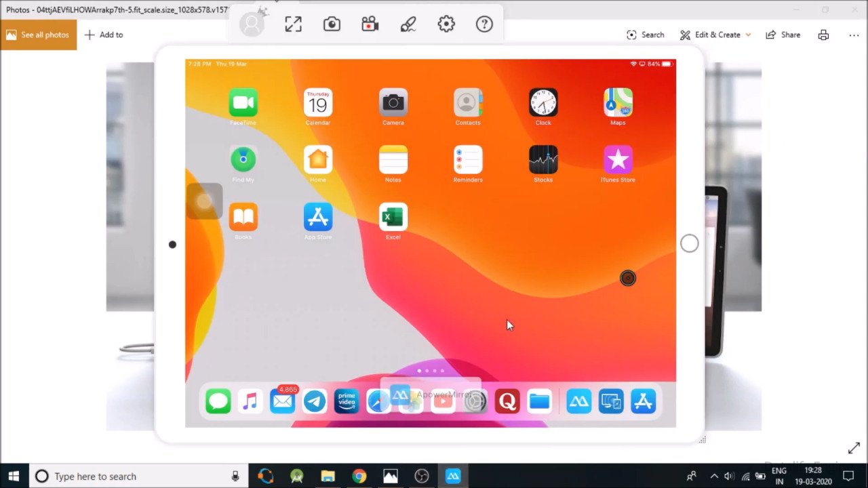Image resolution: width=868 pixels, height=488 pixels.
Task: Click Search in Photos toolbar
Action: pyautogui.click(x=646, y=35)
